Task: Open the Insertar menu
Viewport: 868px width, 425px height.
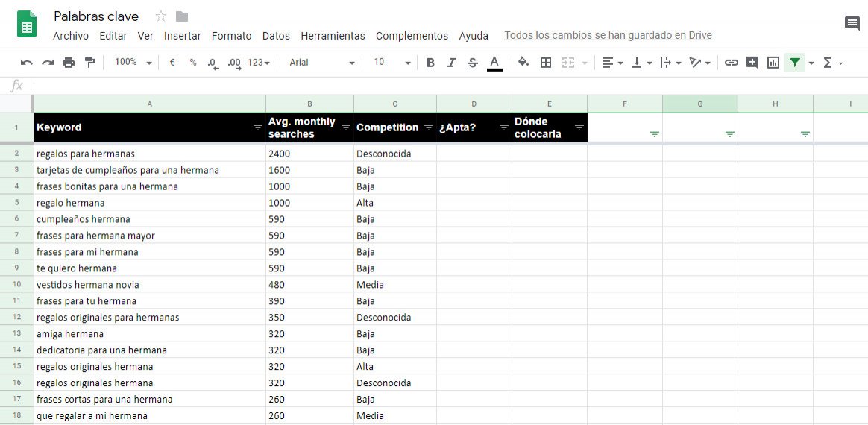Action: point(182,36)
